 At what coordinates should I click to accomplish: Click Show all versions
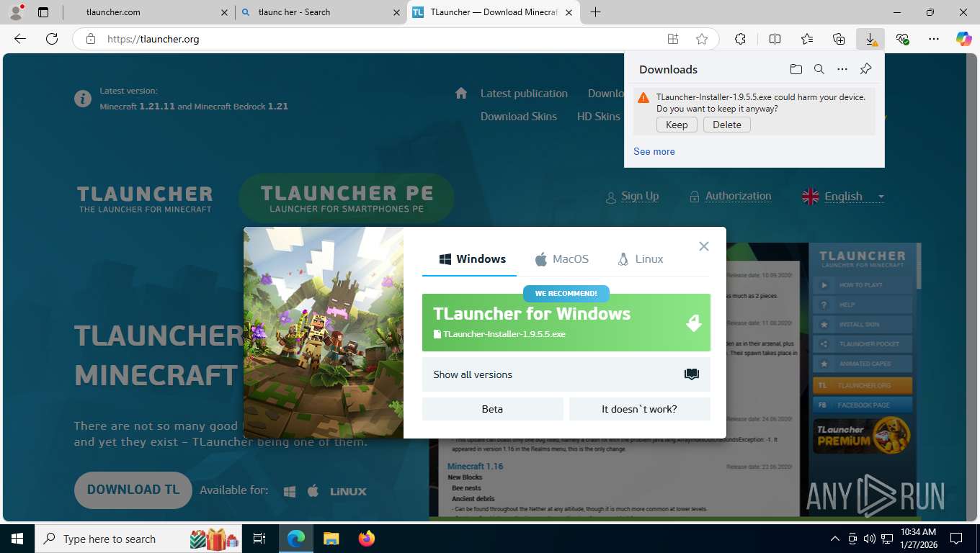pos(566,374)
